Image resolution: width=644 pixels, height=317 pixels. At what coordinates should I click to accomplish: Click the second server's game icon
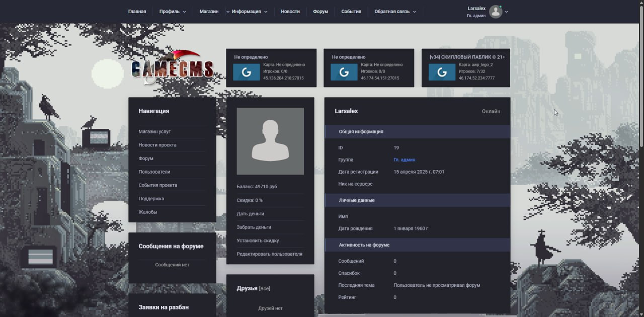point(344,72)
